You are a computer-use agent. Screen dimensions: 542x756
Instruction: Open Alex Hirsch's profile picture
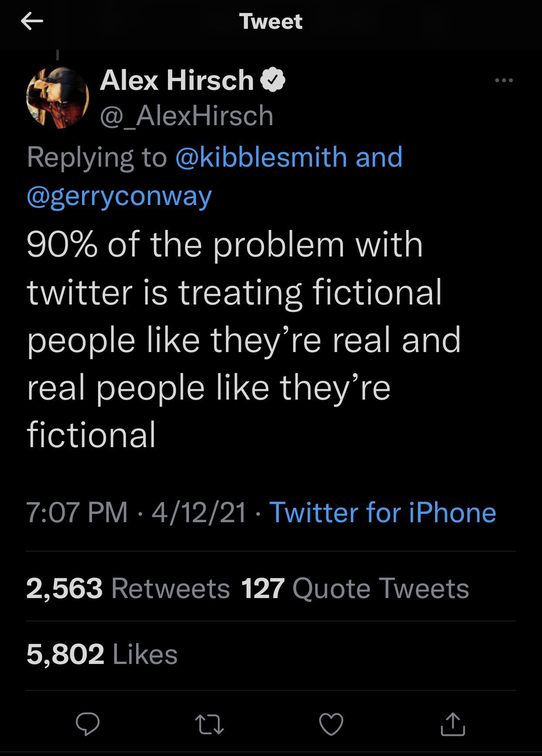click(x=58, y=98)
